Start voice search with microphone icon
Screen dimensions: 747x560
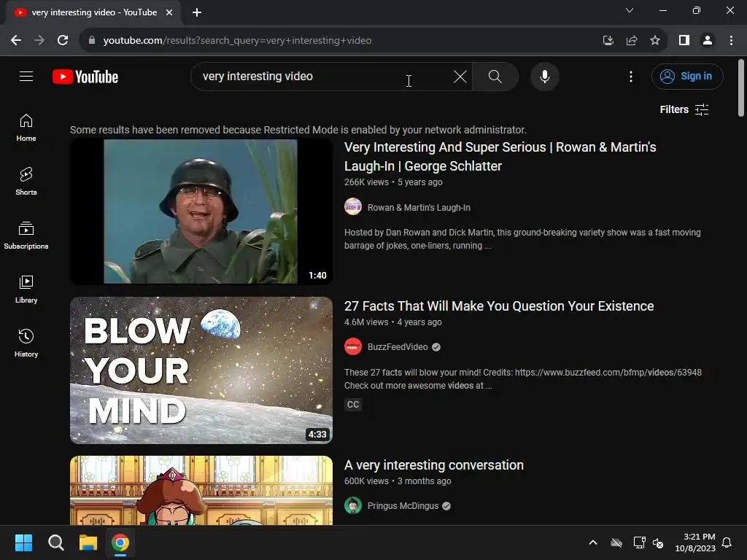click(544, 77)
